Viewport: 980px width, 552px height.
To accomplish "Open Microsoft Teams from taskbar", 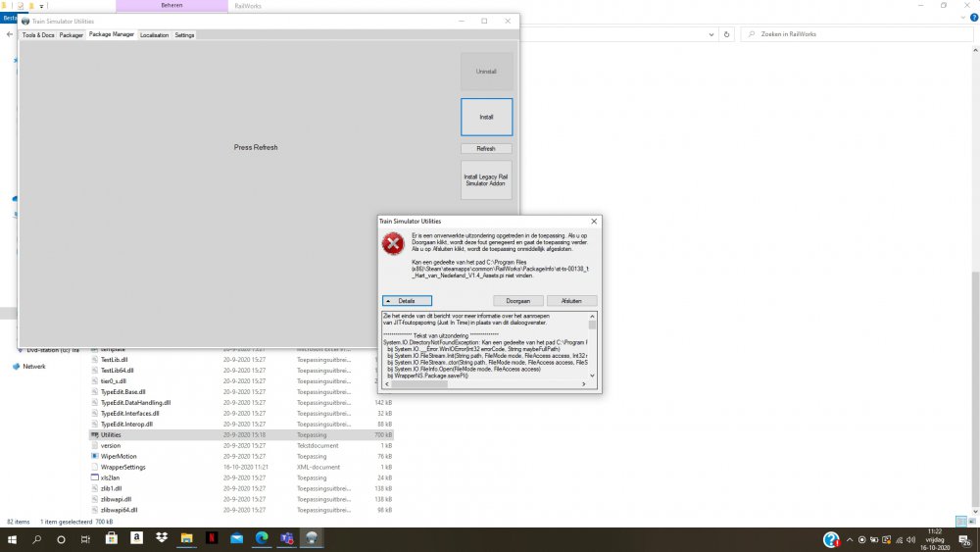I will coord(287,538).
